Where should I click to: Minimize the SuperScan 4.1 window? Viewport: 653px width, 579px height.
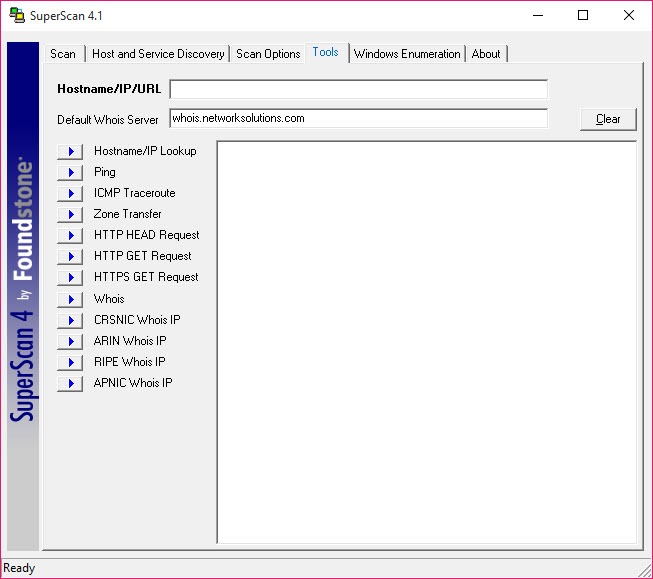[538, 15]
